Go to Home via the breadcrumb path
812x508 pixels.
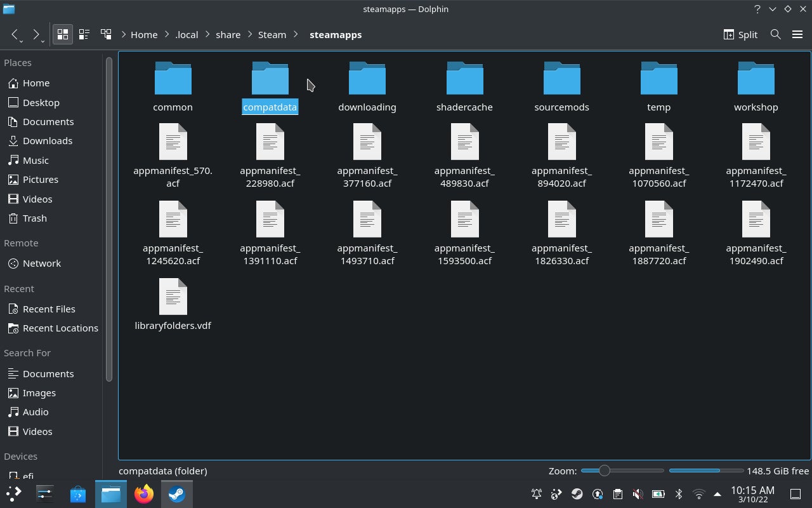[144, 34]
